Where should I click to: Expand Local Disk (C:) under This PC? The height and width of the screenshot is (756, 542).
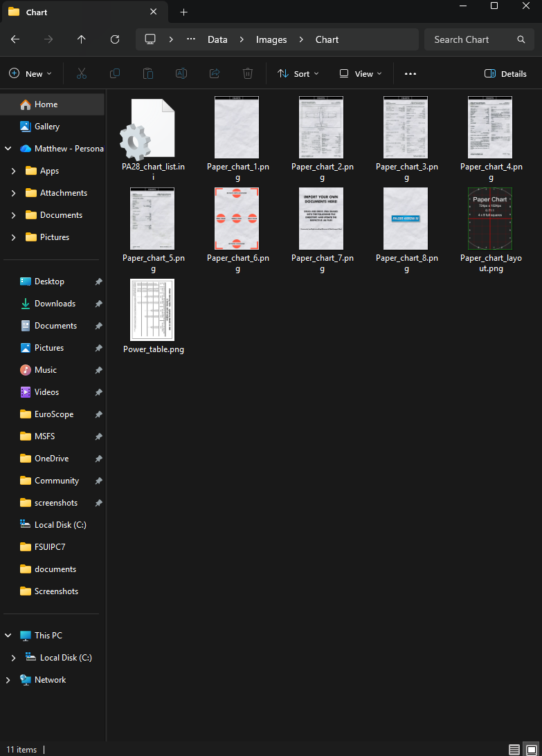[14, 658]
